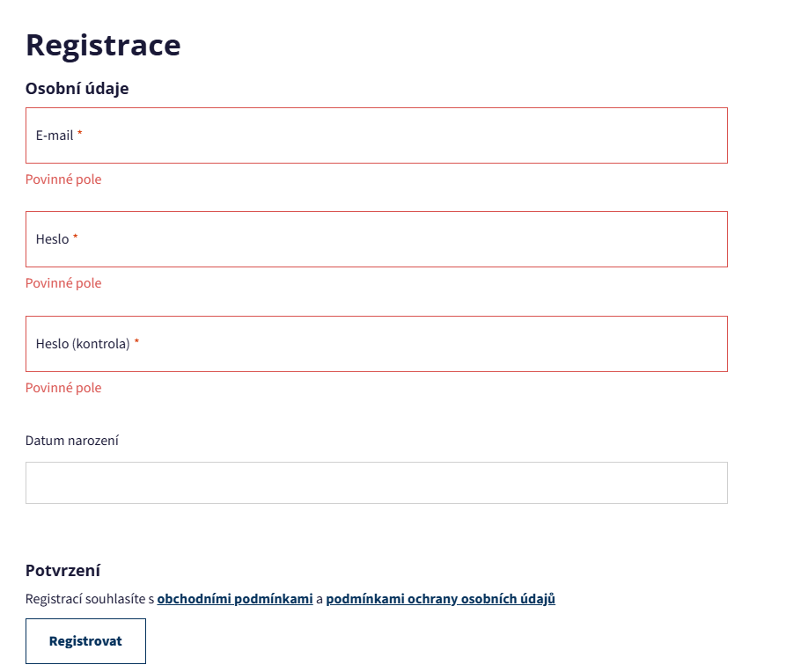
Task: Click the Povinné pole error below Heslo
Action: pos(63,283)
